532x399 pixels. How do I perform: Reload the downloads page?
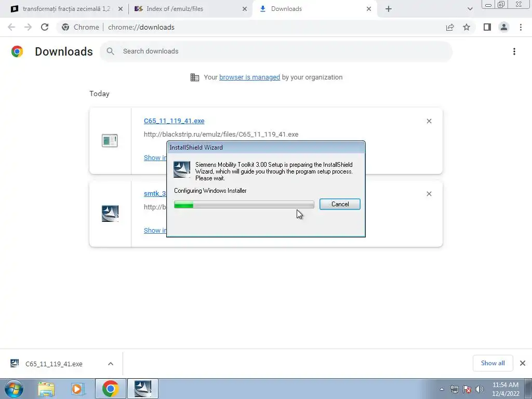(45, 27)
